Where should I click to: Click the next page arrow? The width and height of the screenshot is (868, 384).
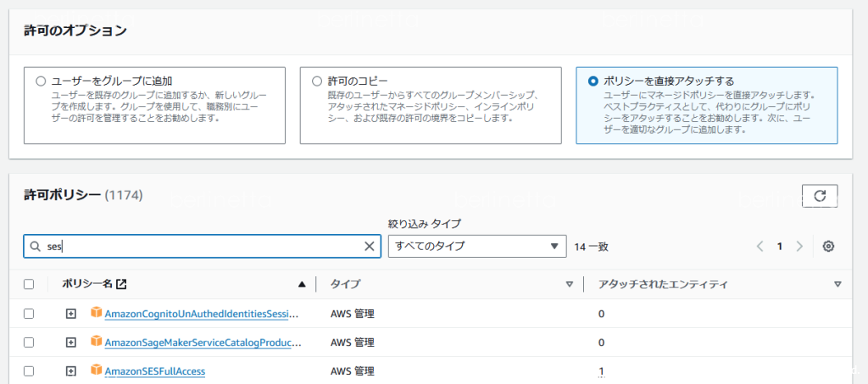[x=798, y=246]
